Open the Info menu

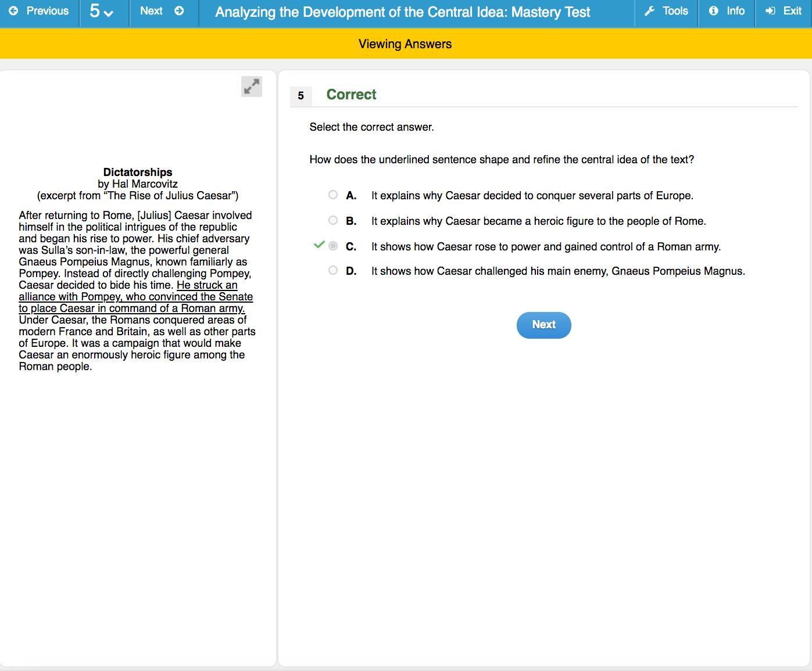(x=727, y=12)
